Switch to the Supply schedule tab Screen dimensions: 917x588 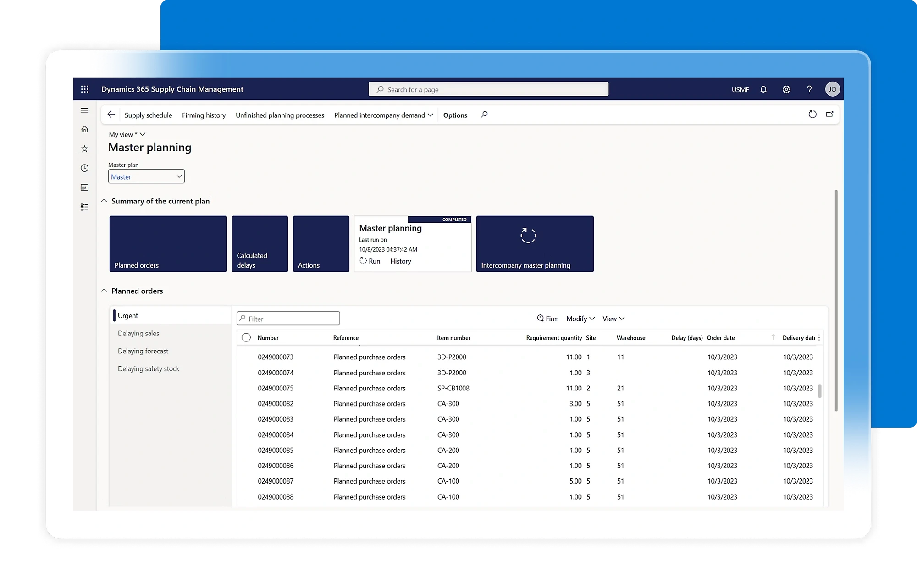click(149, 115)
